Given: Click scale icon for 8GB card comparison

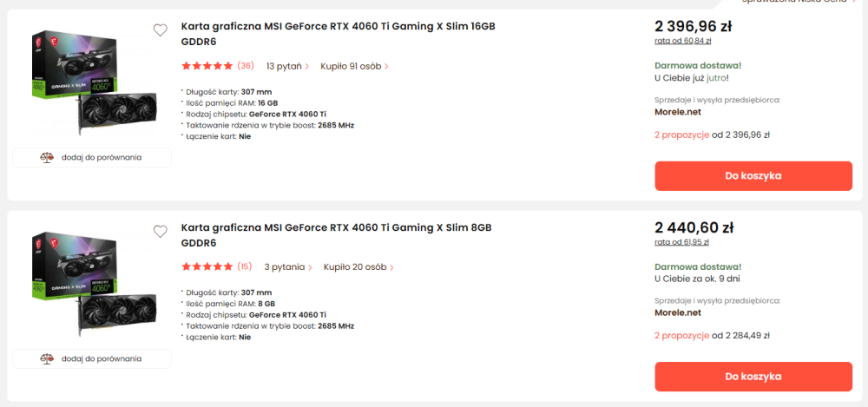Looking at the screenshot, I should (x=47, y=358).
